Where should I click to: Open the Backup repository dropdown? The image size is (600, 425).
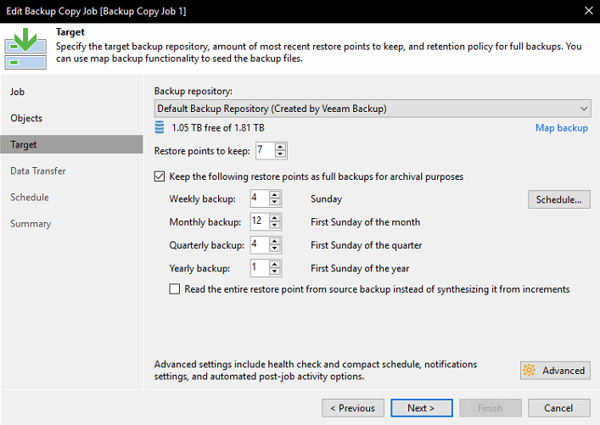pyautogui.click(x=372, y=109)
